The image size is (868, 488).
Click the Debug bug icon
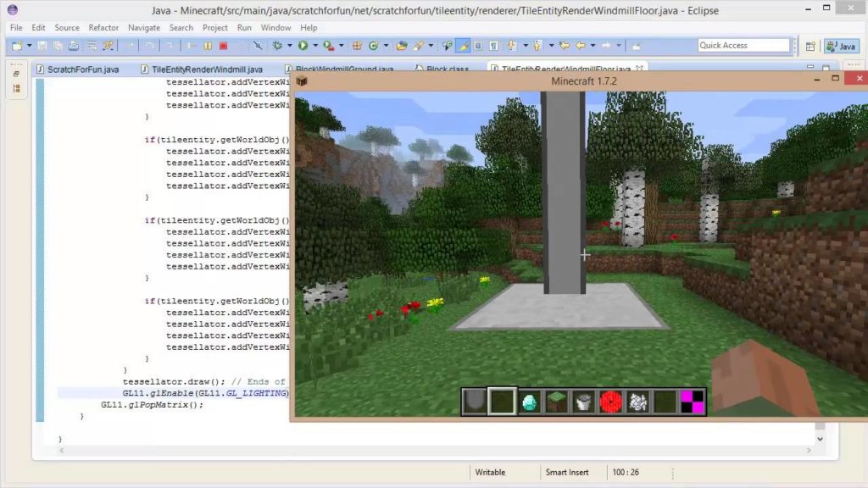coord(277,46)
